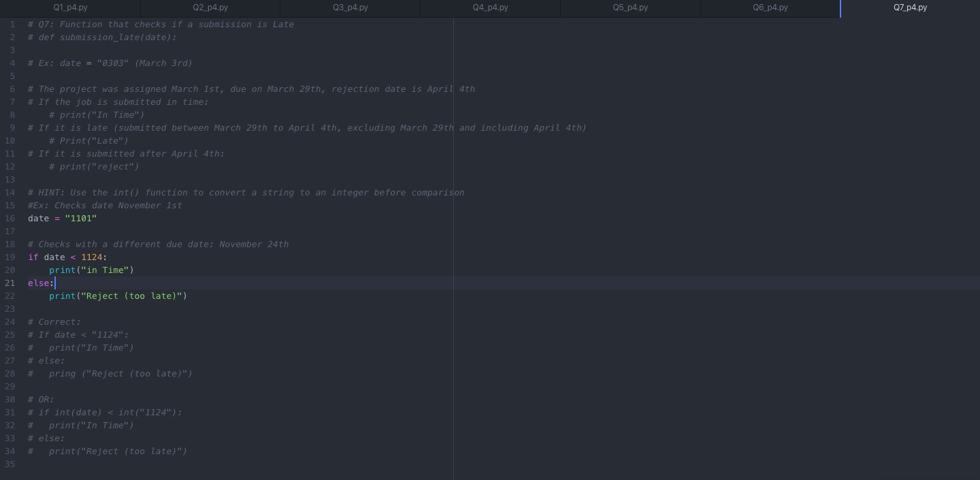Image resolution: width=980 pixels, height=480 pixels.
Task: Click the comment "# else:" on line 33
Action: pyautogui.click(x=46, y=438)
